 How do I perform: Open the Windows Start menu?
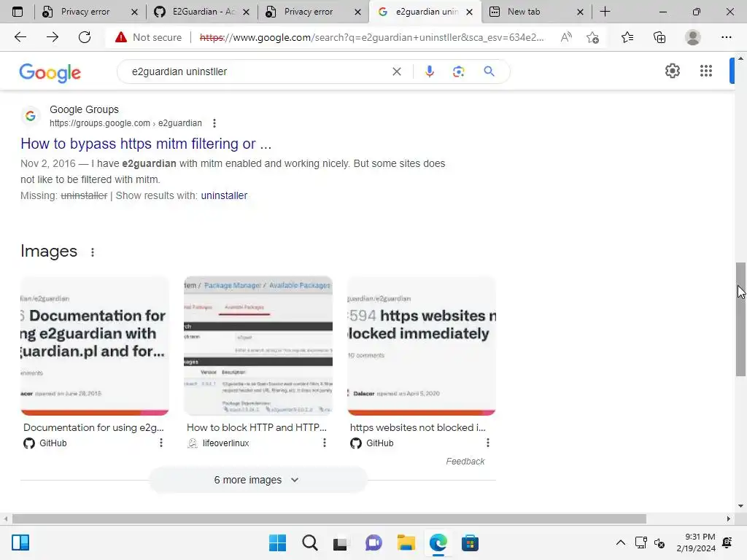pyautogui.click(x=277, y=542)
